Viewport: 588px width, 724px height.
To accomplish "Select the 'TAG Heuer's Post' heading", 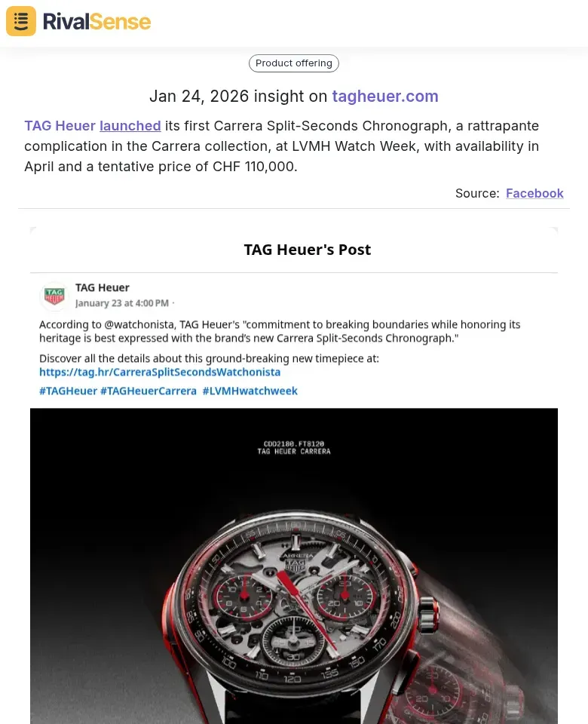I will coord(308,249).
